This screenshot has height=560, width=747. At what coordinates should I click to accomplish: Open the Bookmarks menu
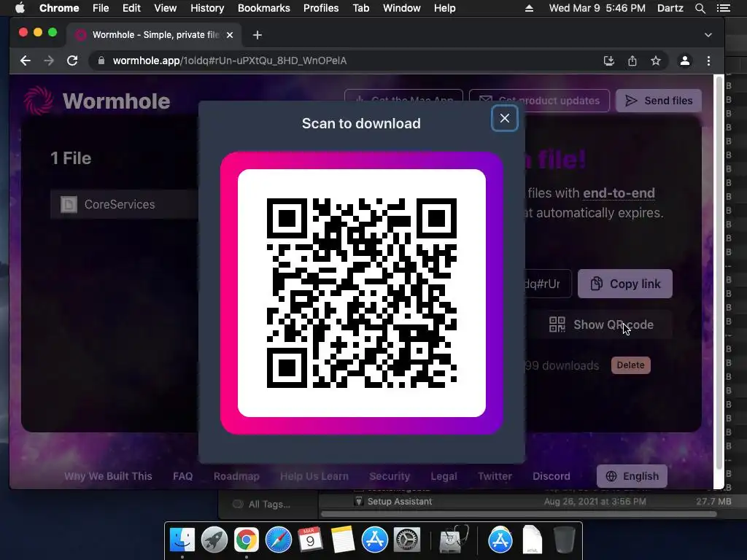click(264, 8)
